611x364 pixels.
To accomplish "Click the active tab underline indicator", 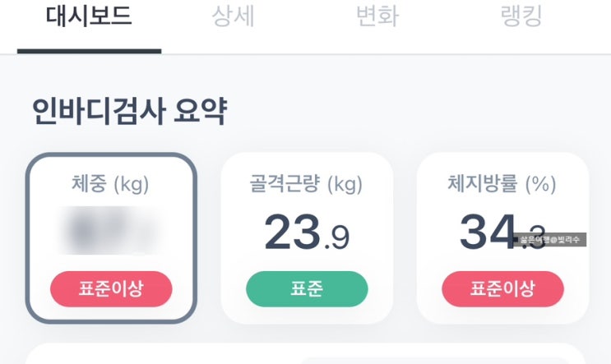I will 89,50.
